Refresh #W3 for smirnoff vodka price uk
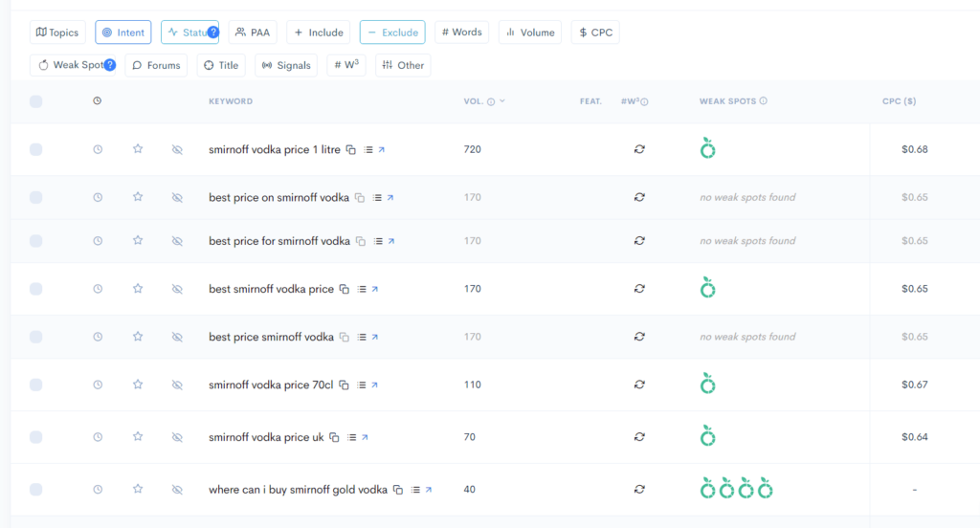 tap(639, 437)
